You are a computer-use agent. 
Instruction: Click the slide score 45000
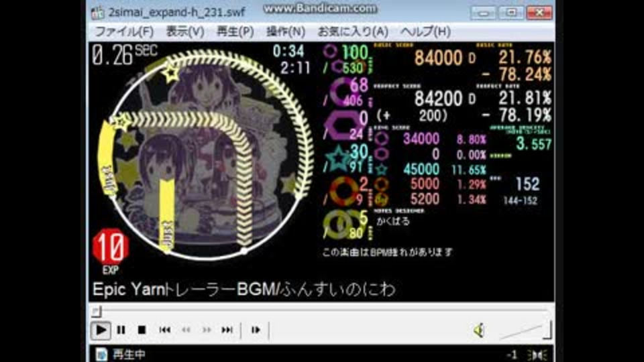(421, 169)
